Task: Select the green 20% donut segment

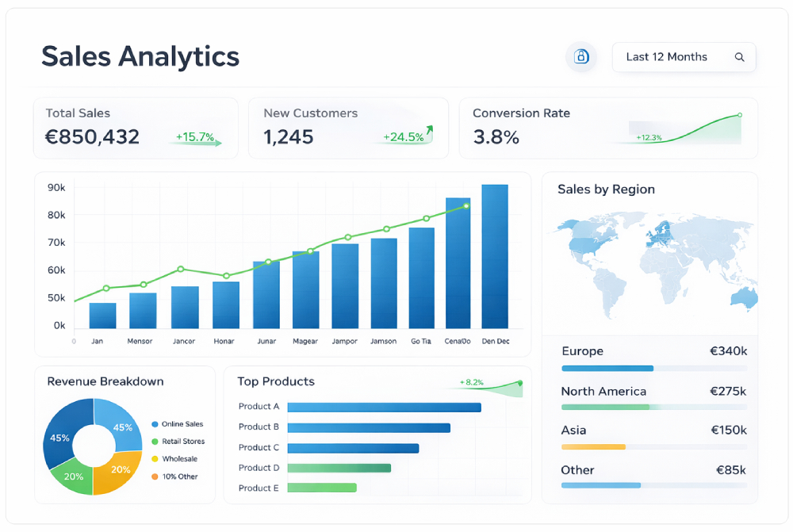Action: pyautogui.click(x=73, y=477)
